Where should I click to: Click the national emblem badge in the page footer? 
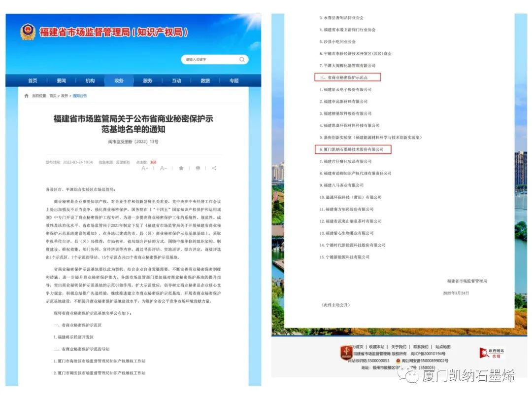click(x=345, y=353)
